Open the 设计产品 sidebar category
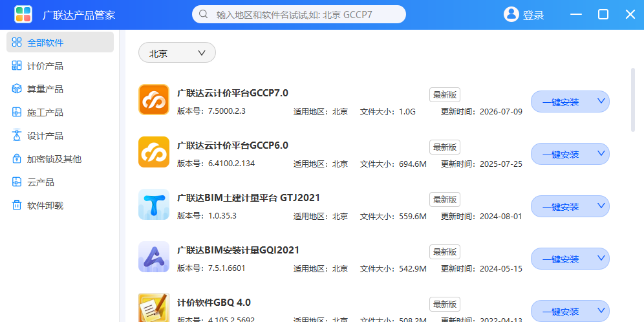Screen dimensions: 644x322 click(60, 136)
